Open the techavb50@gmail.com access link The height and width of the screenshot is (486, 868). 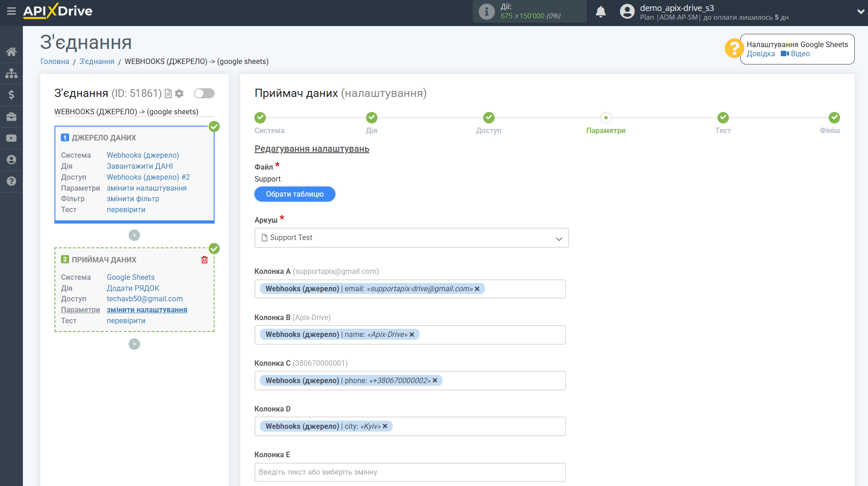(145, 299)
